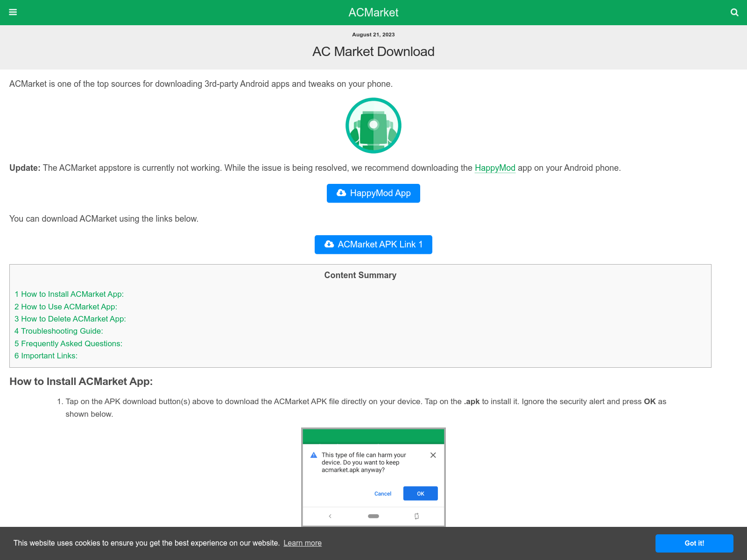Click the ACMarket site title
The height and width of the screenshot is (560, 747).
(373, 13)
